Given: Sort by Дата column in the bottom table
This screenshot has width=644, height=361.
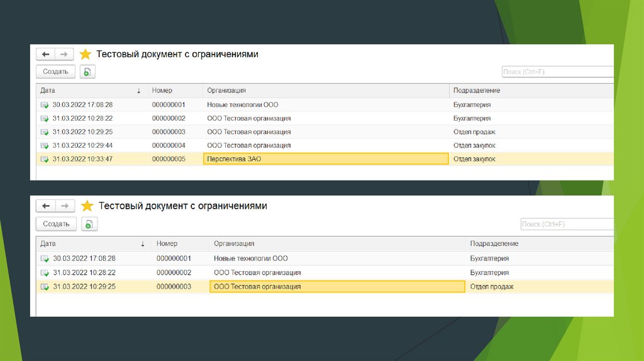Looking at the screenshot, I should (93, 243).
